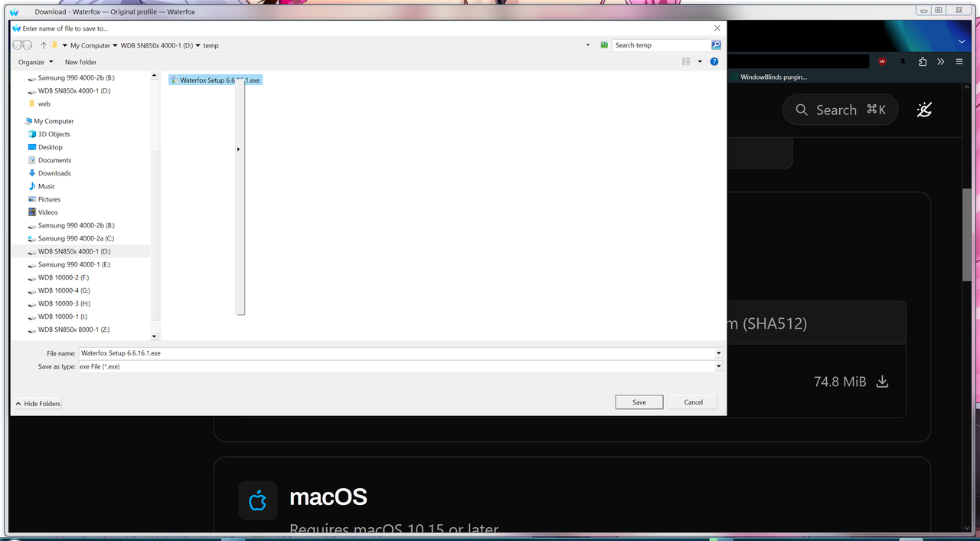Click the New folder button

(80, 62)
